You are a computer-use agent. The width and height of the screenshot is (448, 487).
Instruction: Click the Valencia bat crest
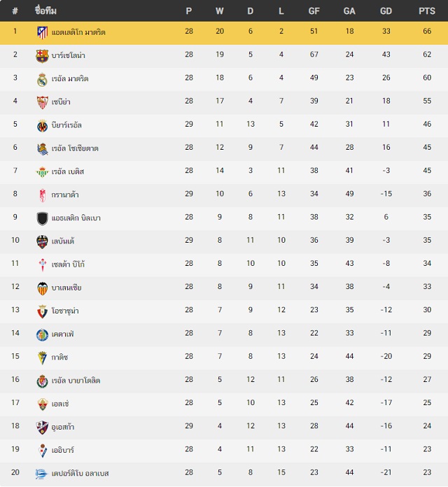[x=42, y=288]
